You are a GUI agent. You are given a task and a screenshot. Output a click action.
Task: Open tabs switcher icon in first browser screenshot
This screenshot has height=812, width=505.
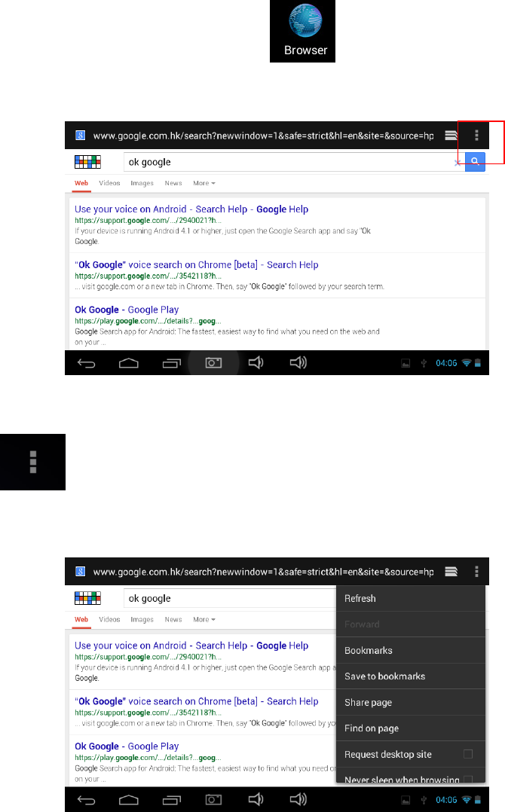(x=451, y=136)
